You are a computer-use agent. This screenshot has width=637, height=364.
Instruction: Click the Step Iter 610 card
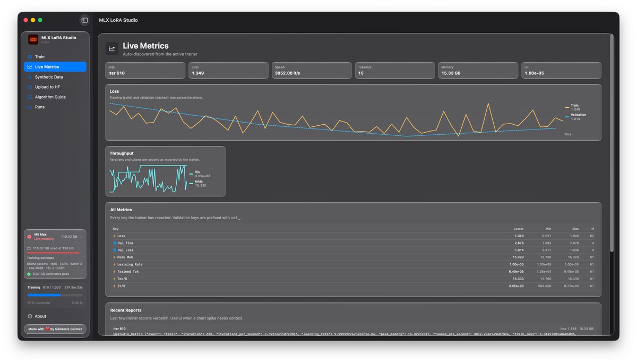[x=145, y=71]
